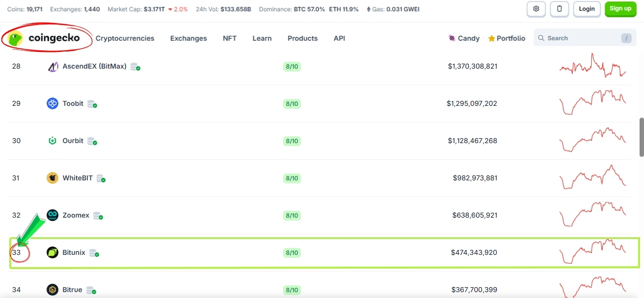
Task: Click volume $1,295,097,202 cell
Action: point(472,103)
